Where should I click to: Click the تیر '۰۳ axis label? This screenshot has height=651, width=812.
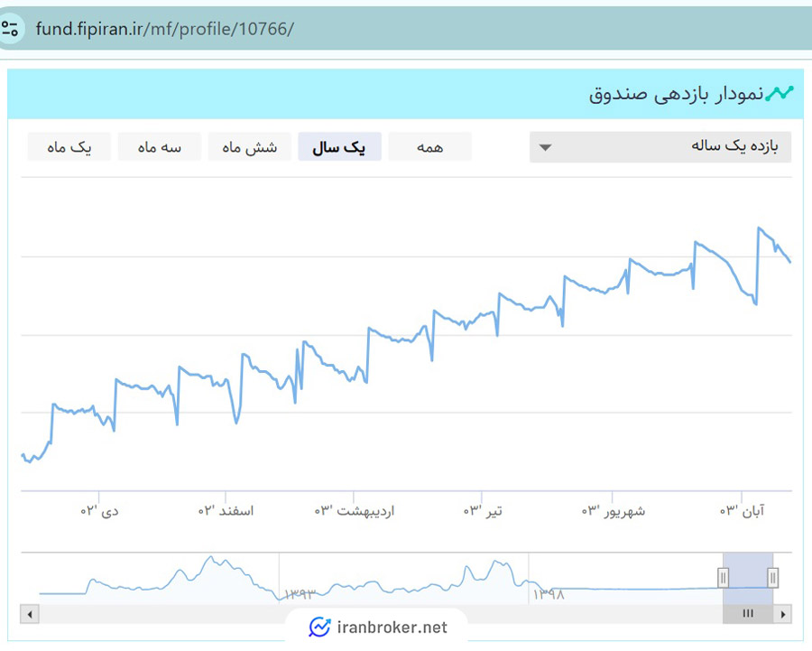(483, 511)
